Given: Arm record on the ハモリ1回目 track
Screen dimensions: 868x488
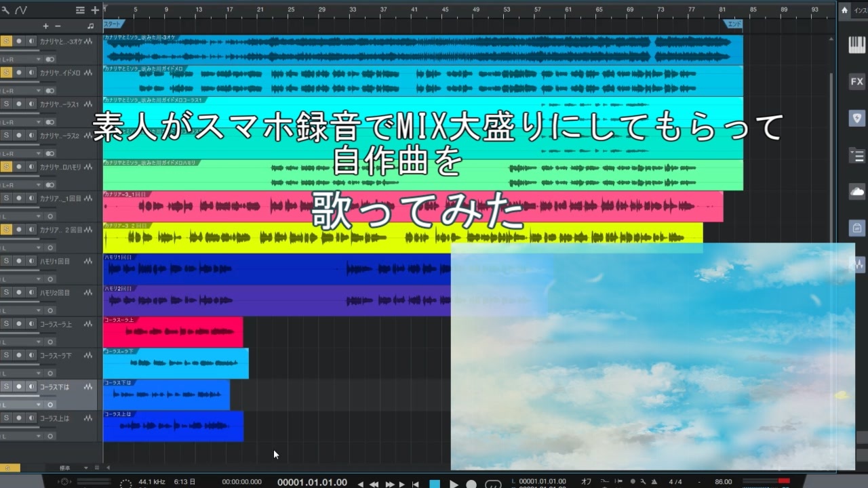Looking at the screenshot, I should (x=19, y=260).
